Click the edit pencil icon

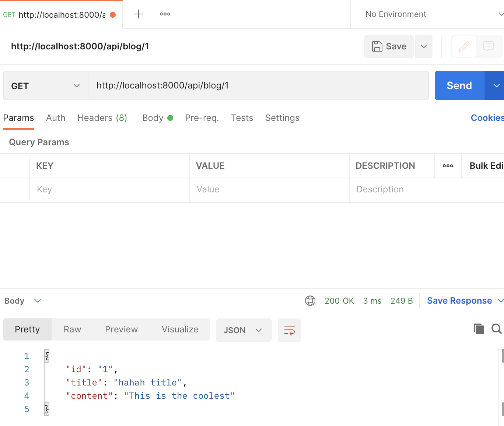click(x=464, y=46)
